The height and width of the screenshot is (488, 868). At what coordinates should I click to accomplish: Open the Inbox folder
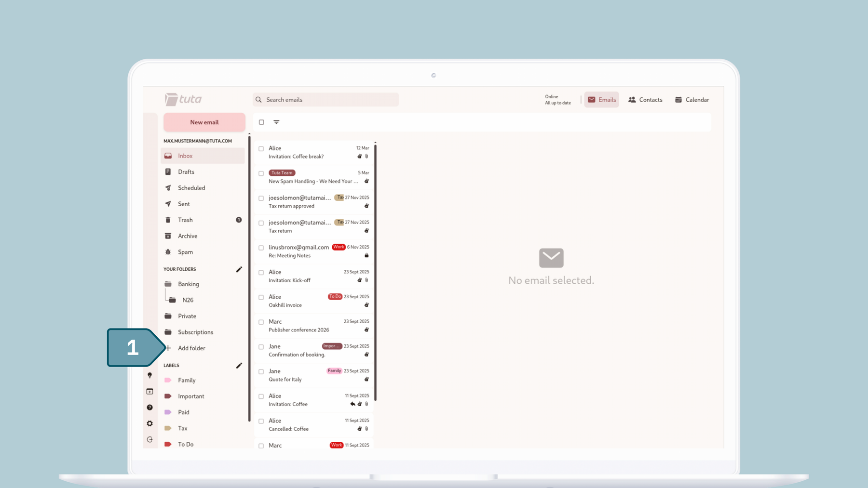pyautogui.click(x=203, y=156)
